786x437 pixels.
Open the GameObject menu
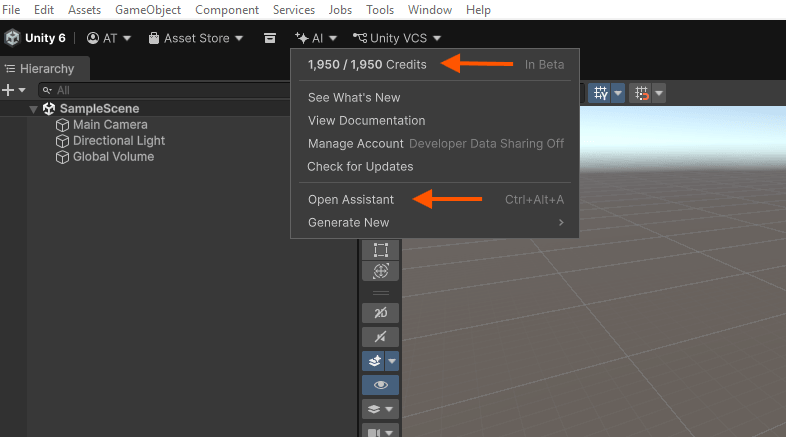(148, 10)
